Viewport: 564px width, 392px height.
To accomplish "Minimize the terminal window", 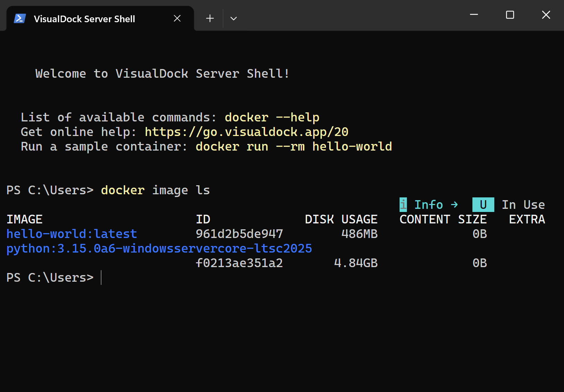I will tap(474, 15).
